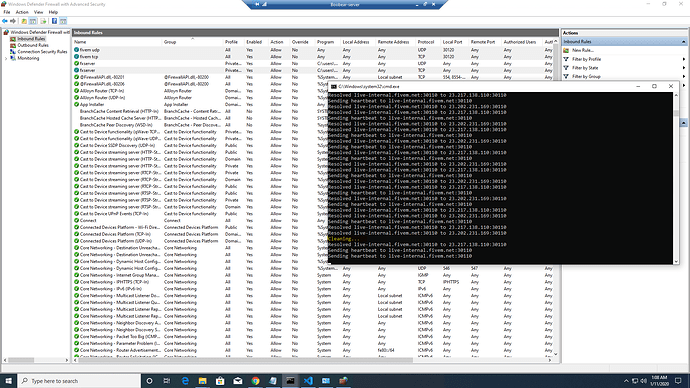Click the firewall app icon on the taskbar

(343, 381)
